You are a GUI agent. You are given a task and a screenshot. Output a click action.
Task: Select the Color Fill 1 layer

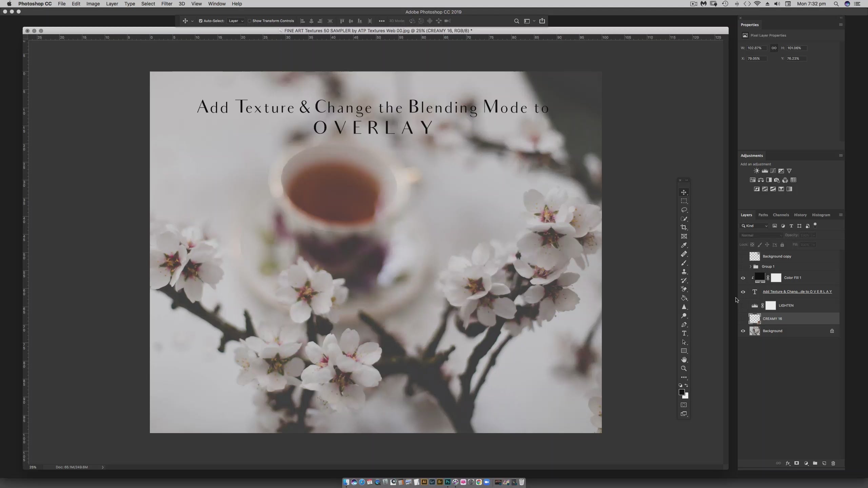(792, 278)
